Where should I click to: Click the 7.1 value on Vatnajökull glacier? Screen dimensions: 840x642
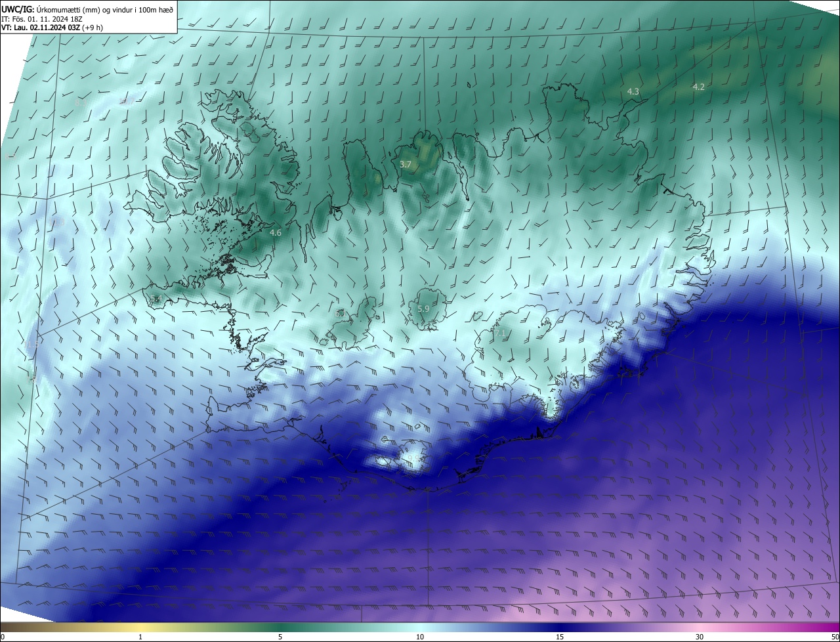(x=500, y=333)
